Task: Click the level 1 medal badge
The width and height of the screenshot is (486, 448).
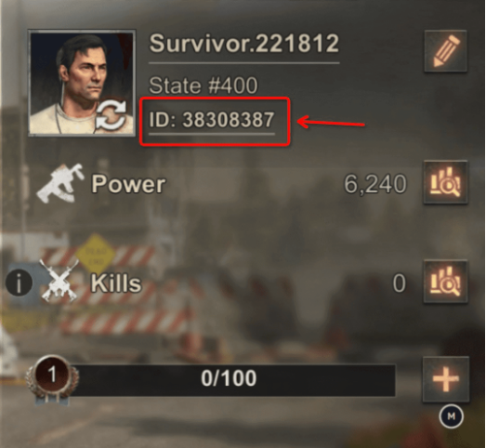Action: 52,377
